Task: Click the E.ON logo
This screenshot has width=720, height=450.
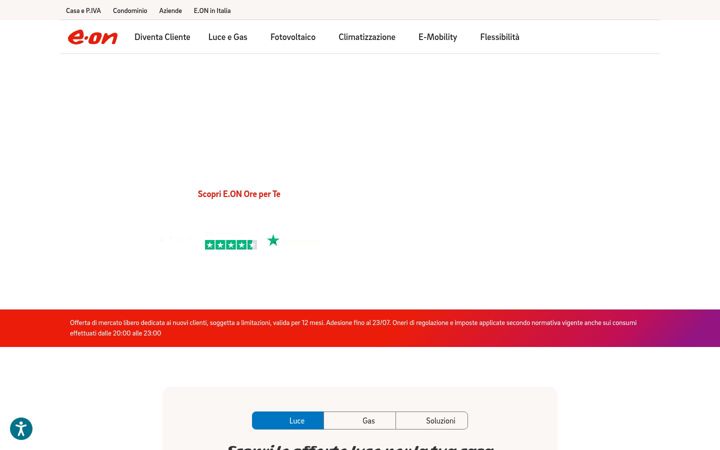Action: (93, 37)
